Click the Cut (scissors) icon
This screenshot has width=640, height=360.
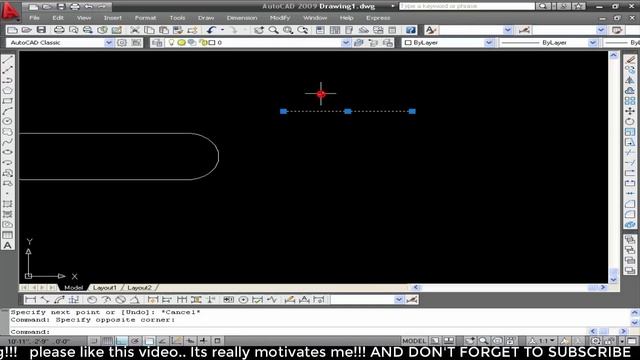(135, 30)
